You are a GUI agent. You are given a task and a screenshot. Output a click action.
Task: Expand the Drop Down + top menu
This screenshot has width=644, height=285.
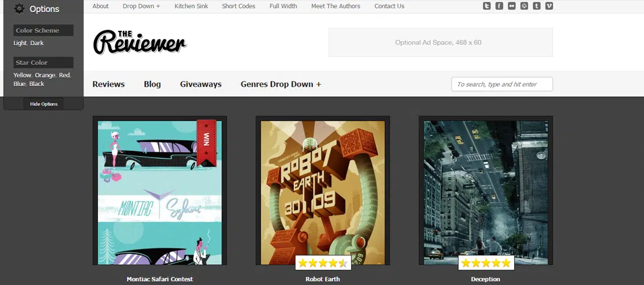141,6
